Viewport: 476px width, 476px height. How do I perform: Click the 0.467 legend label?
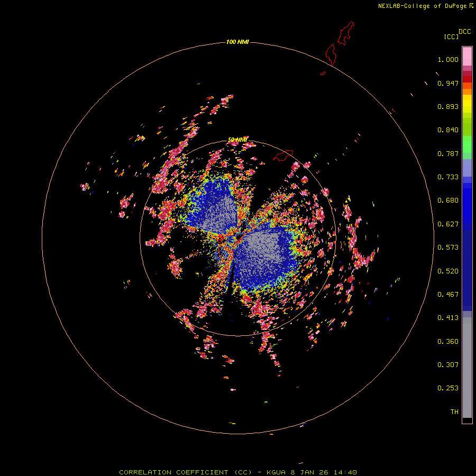[448, 295]
